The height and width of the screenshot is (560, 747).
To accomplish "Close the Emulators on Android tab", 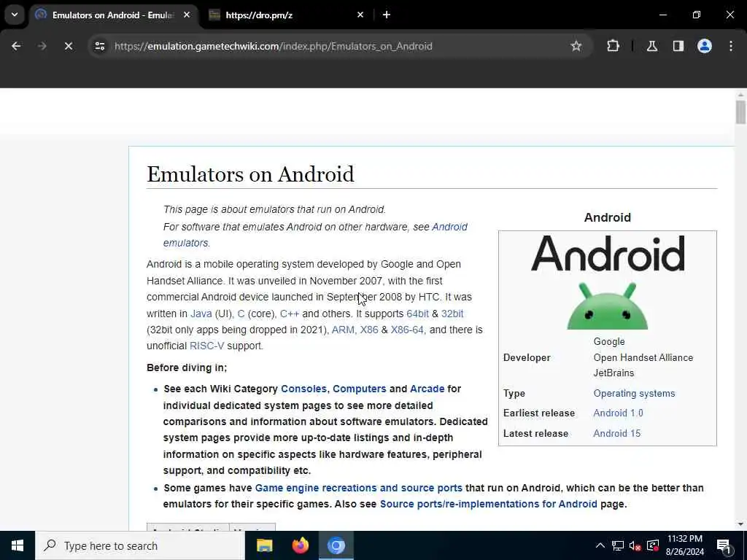I will pyautogui.click(x=187, y=15).
